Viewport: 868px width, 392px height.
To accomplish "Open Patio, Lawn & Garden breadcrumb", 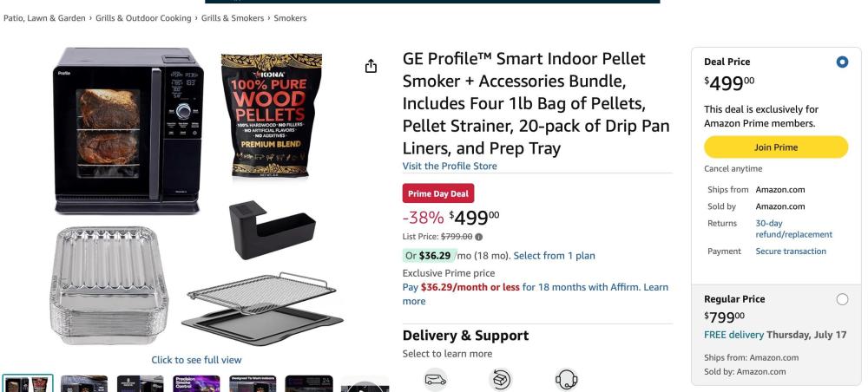I will 44,18.
